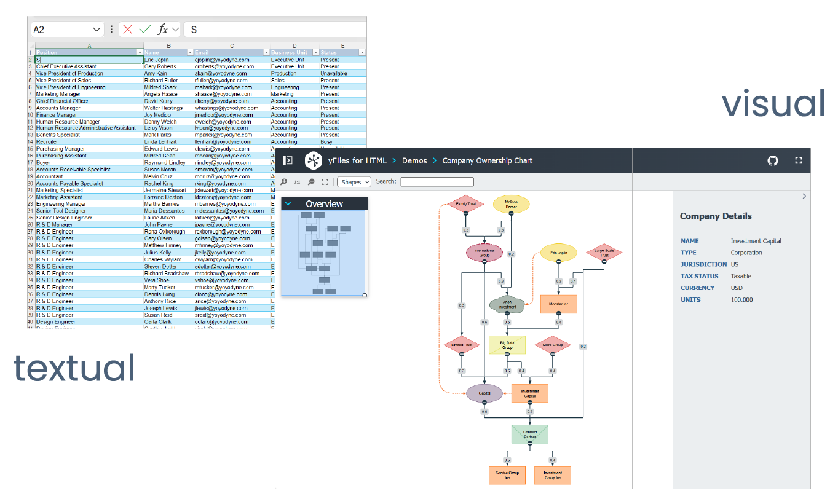This screenshot has width=838, height=504.
Task: Confirm cell entry with green checkmark
Action: pos(145,30)
